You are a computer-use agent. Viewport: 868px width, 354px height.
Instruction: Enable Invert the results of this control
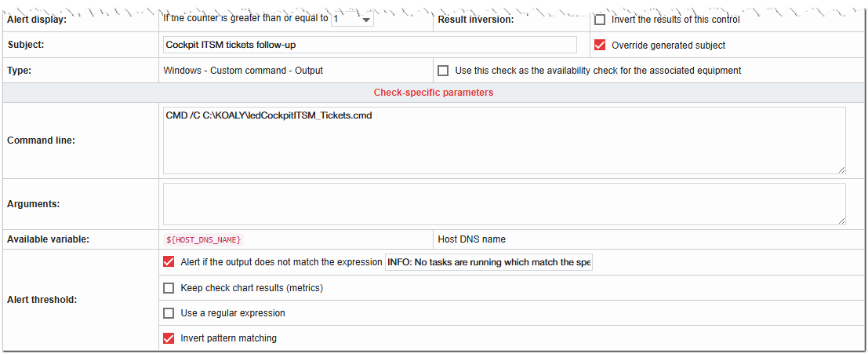pyautogui.click(x=600, y=20)
